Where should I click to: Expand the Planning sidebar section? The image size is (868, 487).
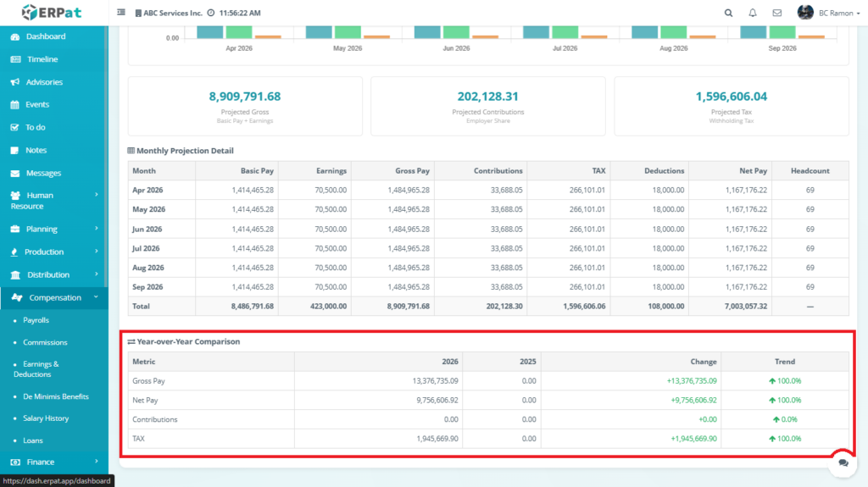click(x=53, y=229)
